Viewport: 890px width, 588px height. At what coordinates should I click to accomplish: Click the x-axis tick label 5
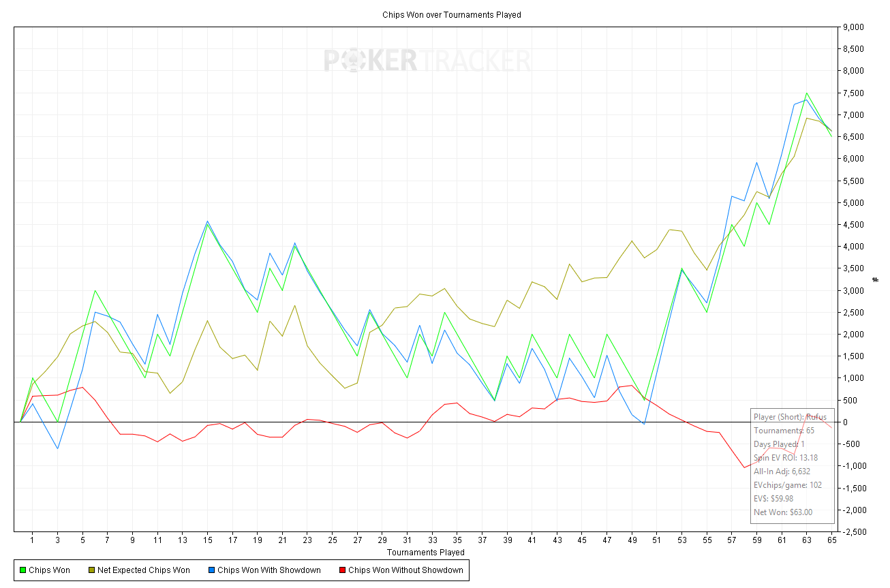(x=82, y=541)
